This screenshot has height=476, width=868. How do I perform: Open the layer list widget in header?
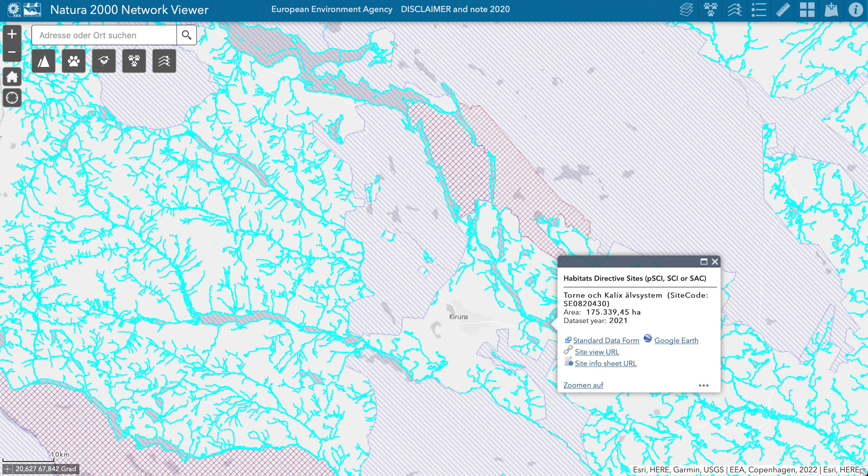pyautogui.click(x=686, y=9)
